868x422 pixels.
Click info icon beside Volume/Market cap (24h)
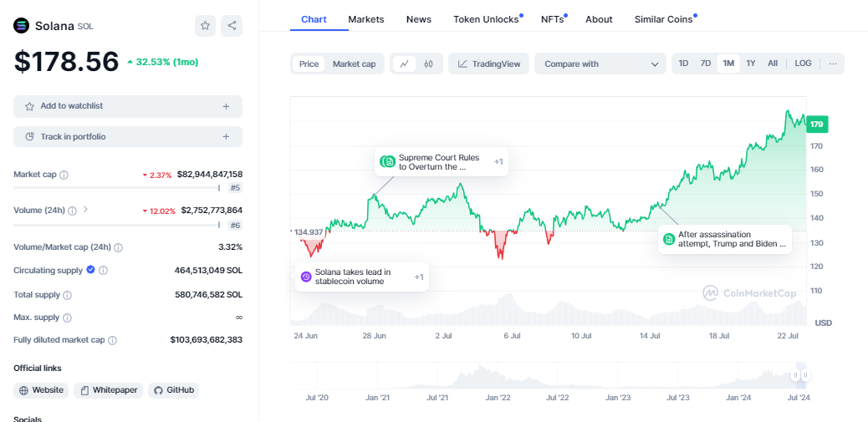(118, 247)
